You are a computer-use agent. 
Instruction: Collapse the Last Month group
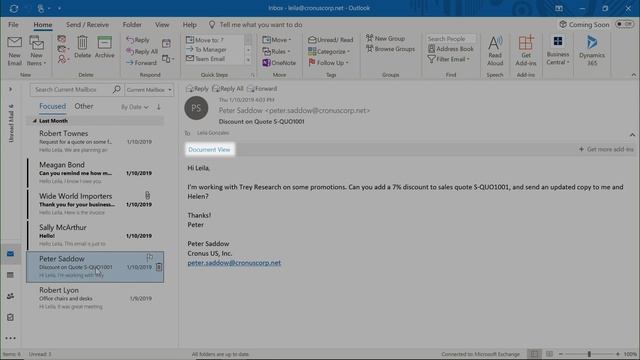(35, 121)
